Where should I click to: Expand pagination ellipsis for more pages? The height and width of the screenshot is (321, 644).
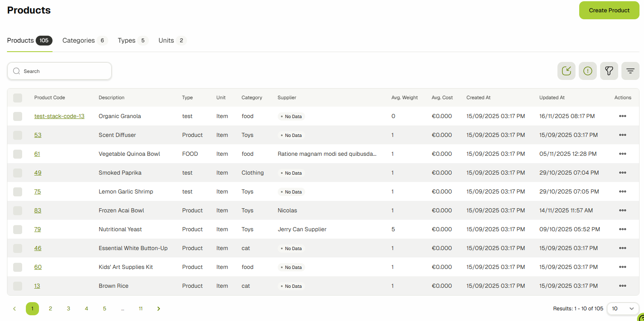coord(123,309)
